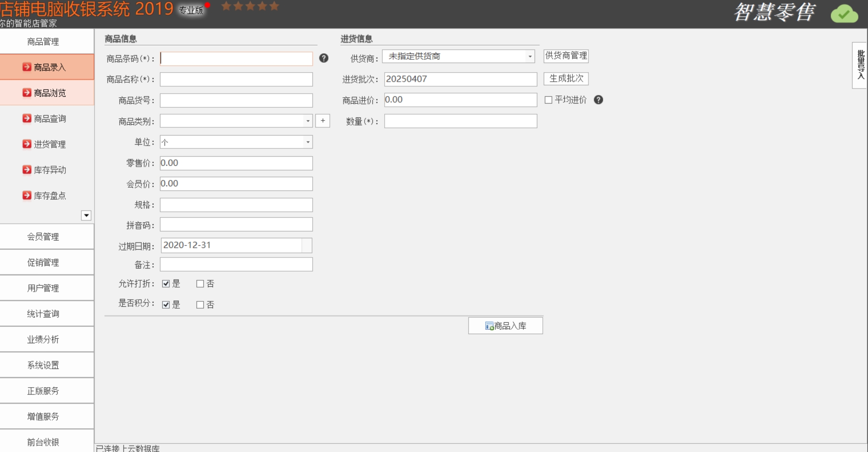This screenshot has width=868, height=452.
Task: Switch to 统计查询 in the sidebar
Action: point(43,314)
